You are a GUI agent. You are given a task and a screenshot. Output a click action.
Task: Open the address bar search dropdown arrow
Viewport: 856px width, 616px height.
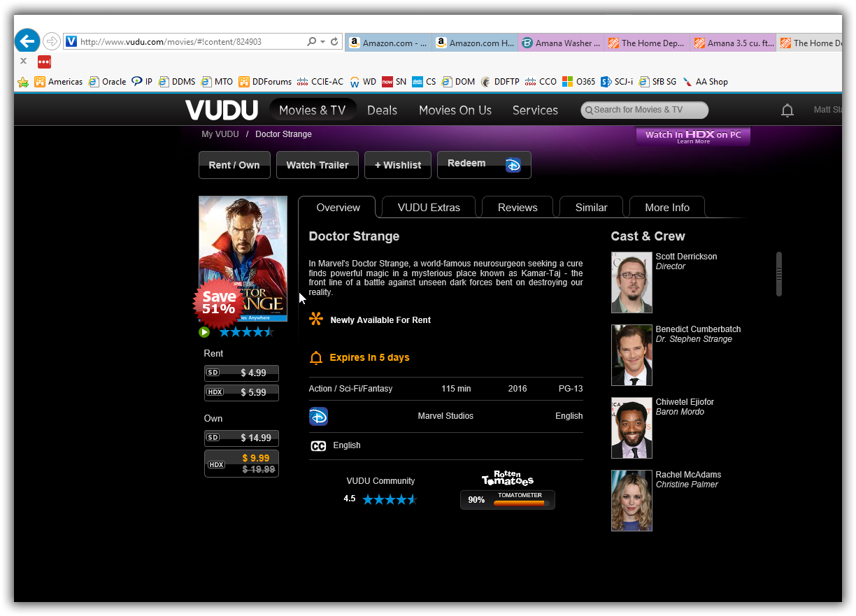[322, 42]
